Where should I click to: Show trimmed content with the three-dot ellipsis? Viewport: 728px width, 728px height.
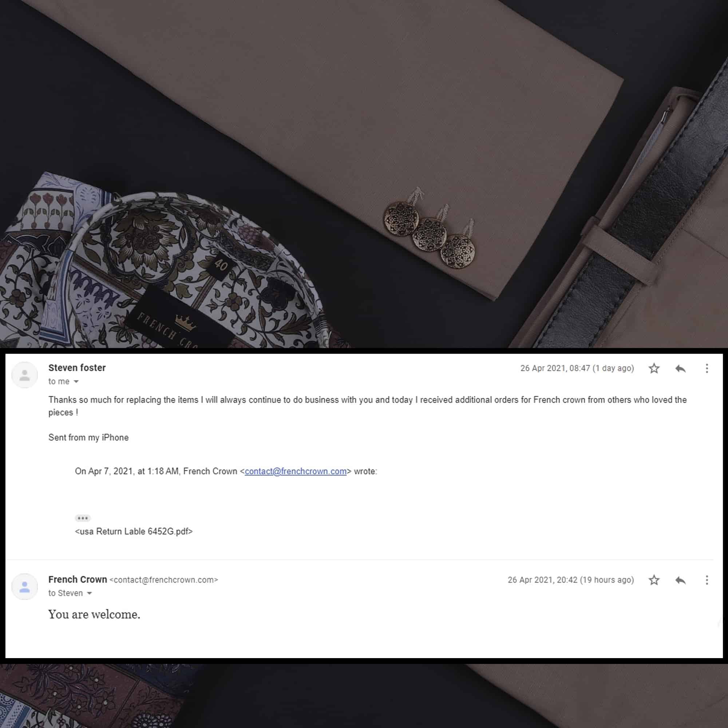pyautogui.click(x=83, y=518)
